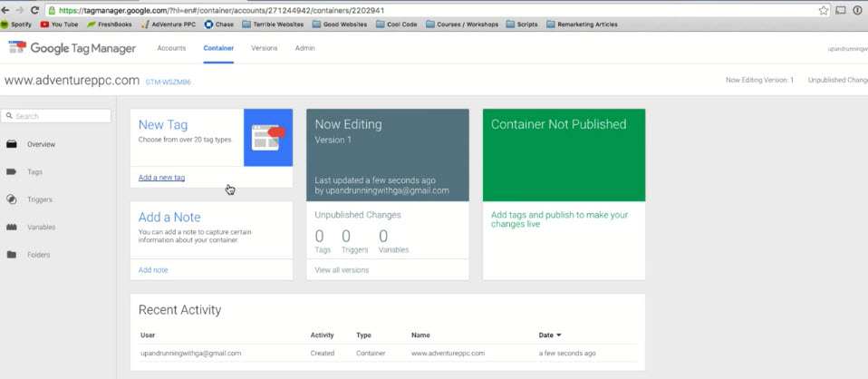
Task: Click the Variables icon in sidebar
Action: [x=12, y=228]
